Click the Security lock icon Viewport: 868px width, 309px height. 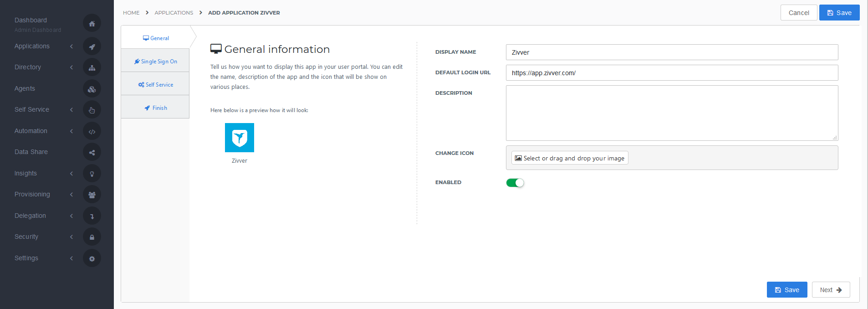92,237
